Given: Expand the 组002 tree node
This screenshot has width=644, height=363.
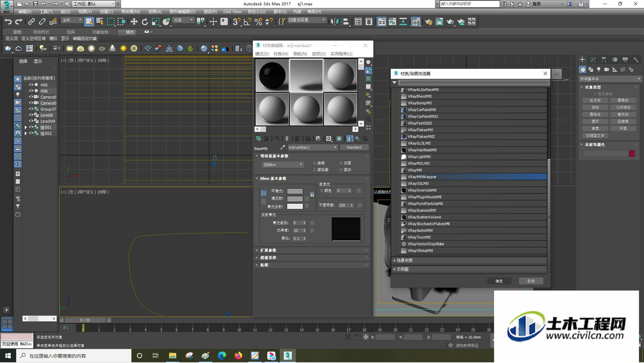Looking at the screenshot, I should (x=25, y=134).
